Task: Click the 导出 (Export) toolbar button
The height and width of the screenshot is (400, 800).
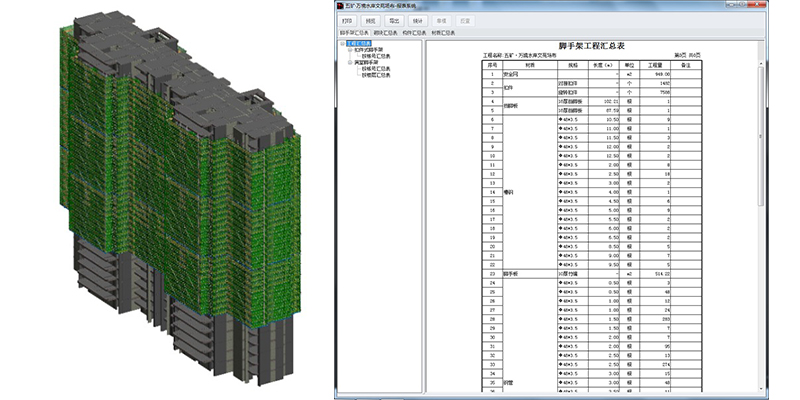Action: 394,21
